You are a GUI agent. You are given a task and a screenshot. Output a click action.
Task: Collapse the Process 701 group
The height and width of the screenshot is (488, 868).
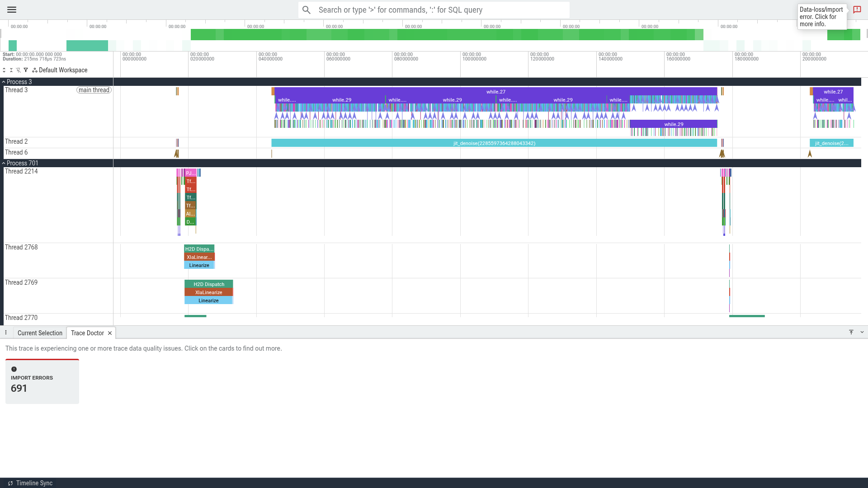[x=4, y=163]
